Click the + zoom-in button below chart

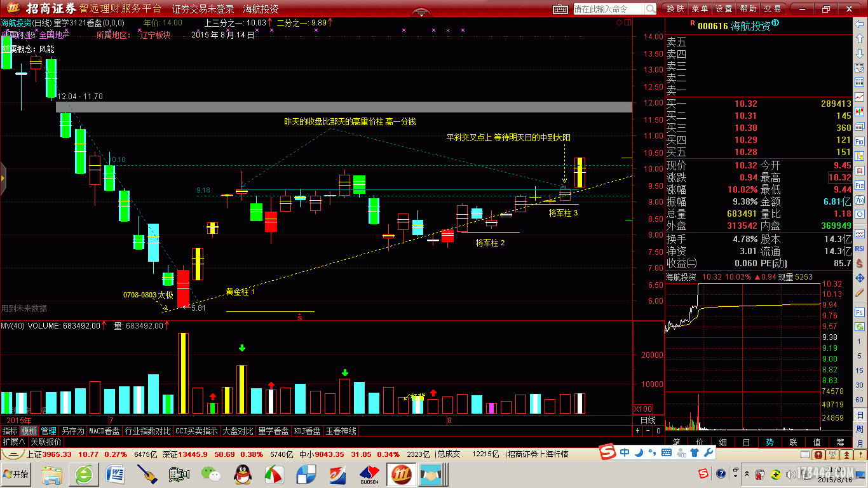pos(638,431)
